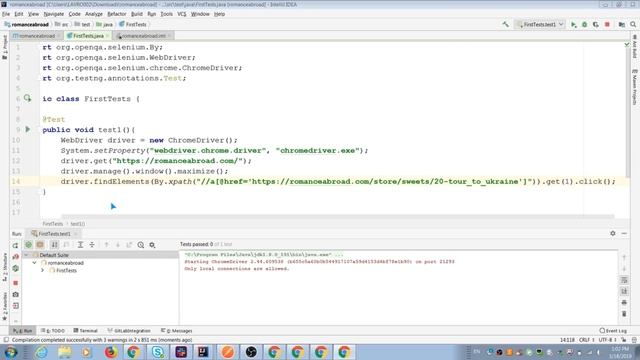Screen dimensions: 640x360
Task: Export test results icon
Action: pos(129,245)
